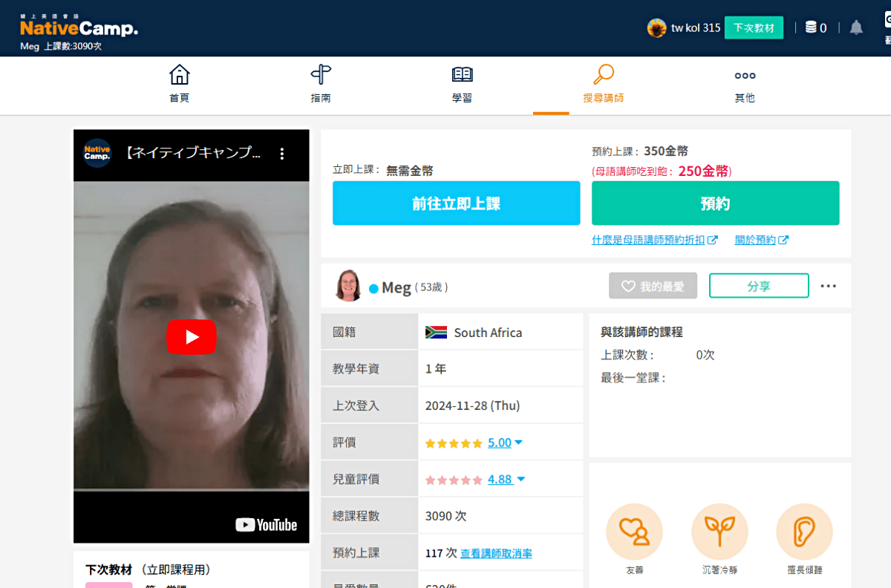Open the YouTube video options menu
Image resolution: width=891 pixels, height=588 pixels.
click(x=282, y=154)
